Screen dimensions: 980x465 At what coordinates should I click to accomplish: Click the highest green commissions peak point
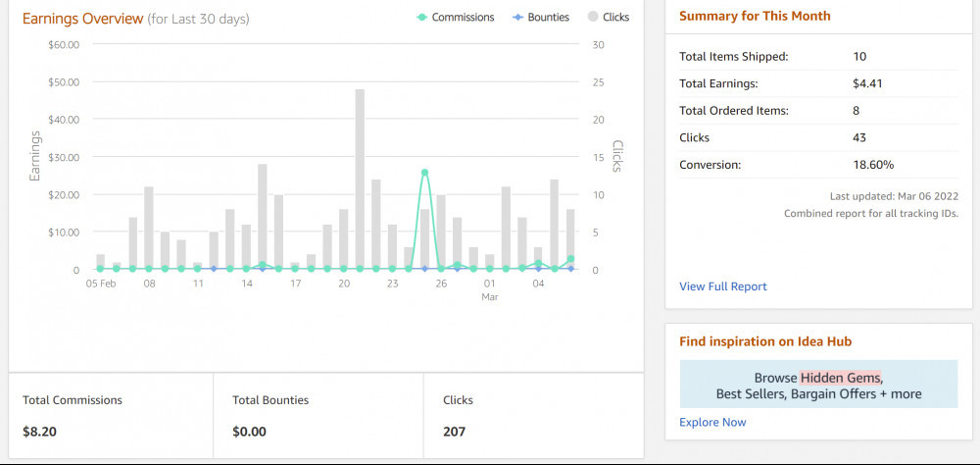coord(424,173)
